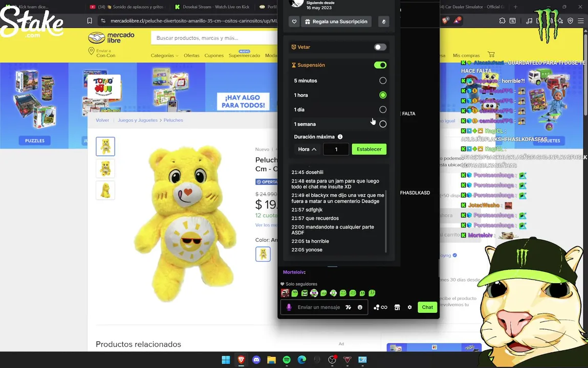
Task: Open the browser extensions puzzle icon
Action: tap(502, 21)
